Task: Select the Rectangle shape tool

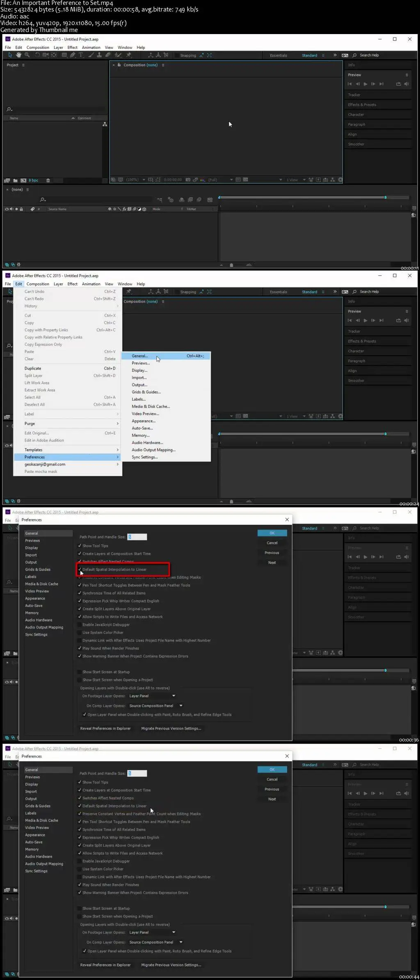Action: [x=64, y=55]
